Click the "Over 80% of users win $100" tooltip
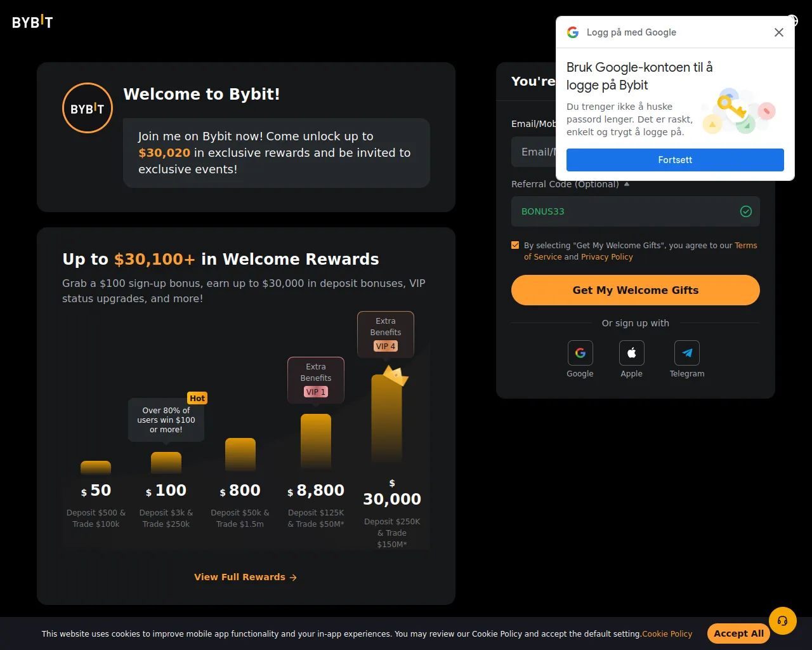 tap(166, 420)
